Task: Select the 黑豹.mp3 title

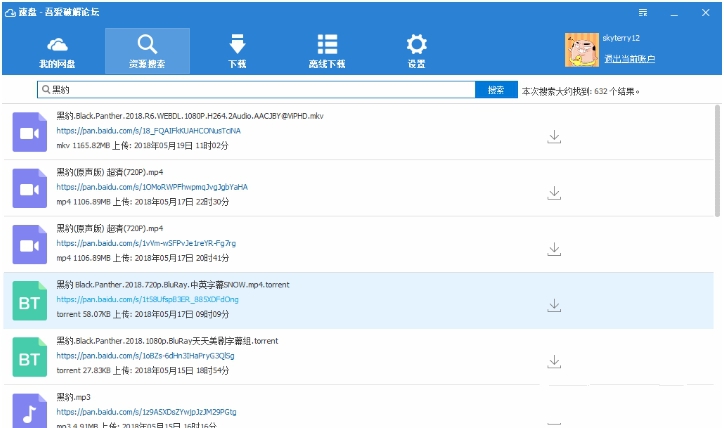Action: (73, 397)
